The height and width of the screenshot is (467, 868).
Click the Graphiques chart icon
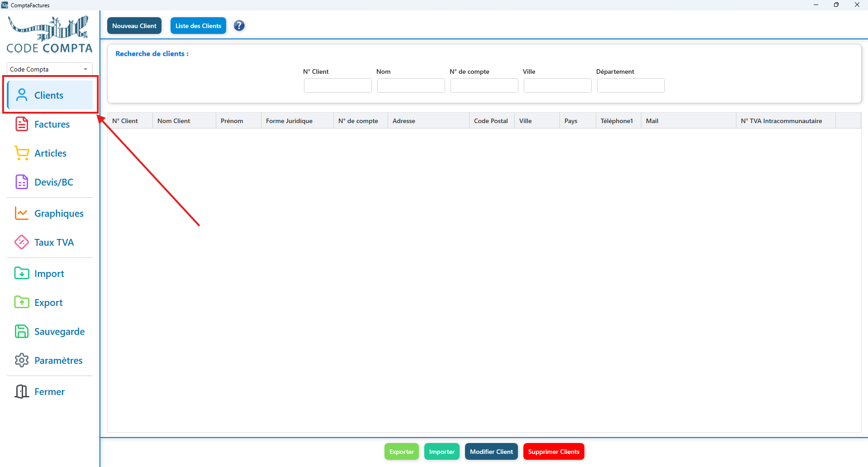pos(22,213)
